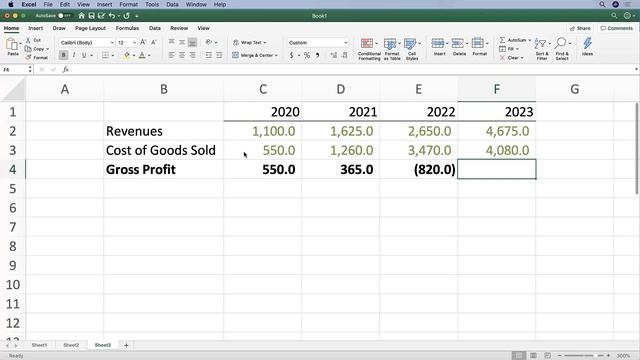Expand the formula bar
The height and width of the screenshot is (360, 640).
coord(636,69)
